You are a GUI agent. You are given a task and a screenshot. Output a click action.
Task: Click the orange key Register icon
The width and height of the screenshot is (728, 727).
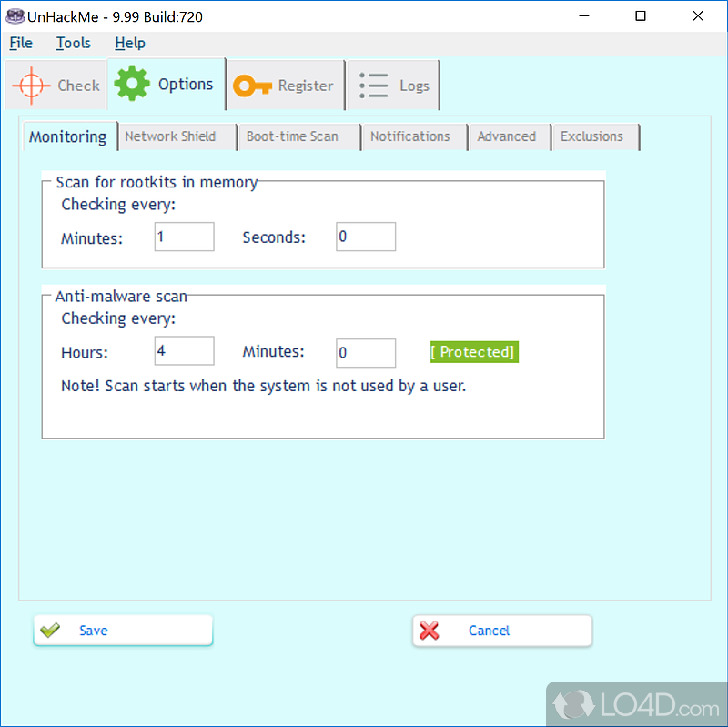point(252,86)
